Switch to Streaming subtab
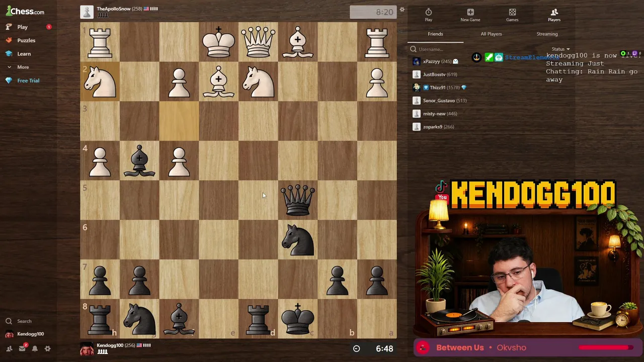644x362 pixels. [547, 34]
